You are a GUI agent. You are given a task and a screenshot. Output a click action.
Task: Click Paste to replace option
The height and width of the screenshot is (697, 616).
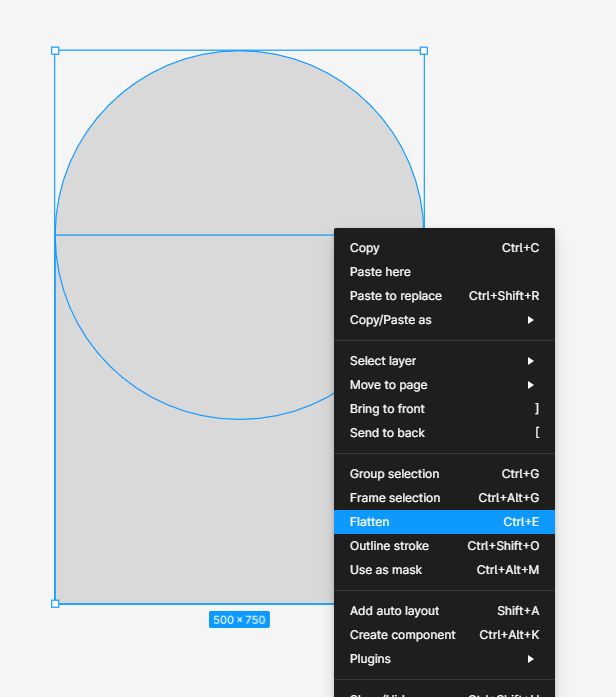tap(444, 296)
